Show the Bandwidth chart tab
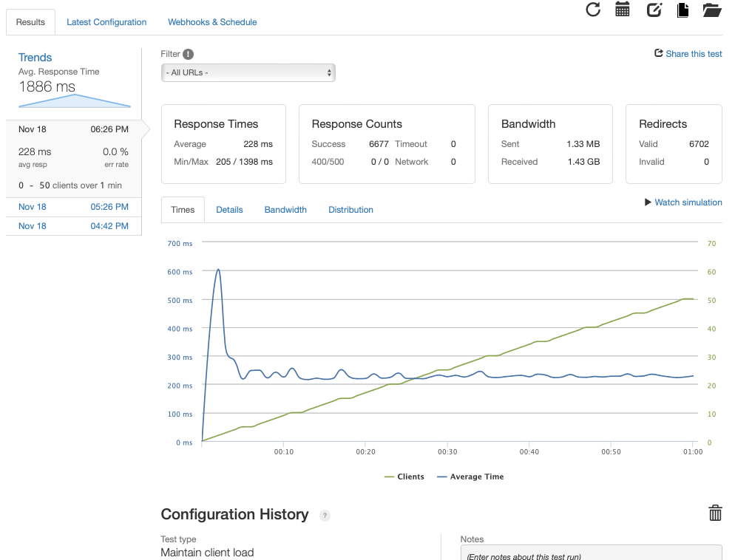The width and height of the screenshot is (752, 560). click(285, 210)
